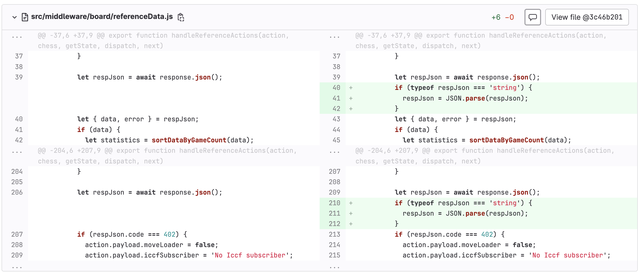This screenshot has height=278, width=644.
Task: Open the src/middleware/board/referenceData.js file link
Action: click(x=102, y=17)
